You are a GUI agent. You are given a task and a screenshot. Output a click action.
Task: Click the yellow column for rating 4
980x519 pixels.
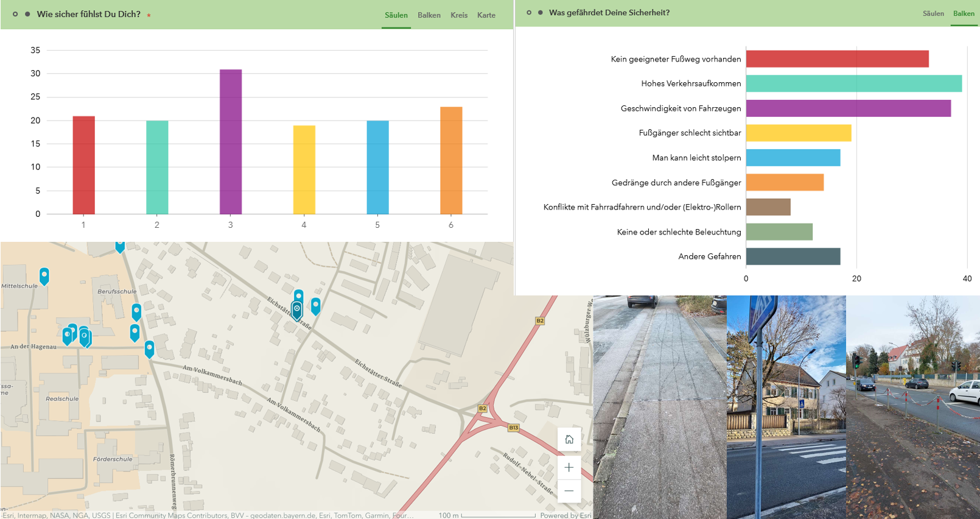[x=304, y=170]
